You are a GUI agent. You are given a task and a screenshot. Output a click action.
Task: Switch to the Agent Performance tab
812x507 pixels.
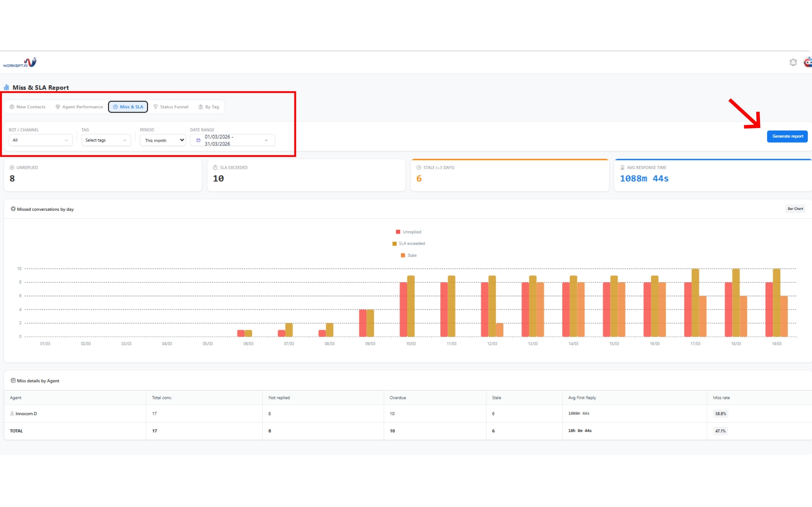79,107
